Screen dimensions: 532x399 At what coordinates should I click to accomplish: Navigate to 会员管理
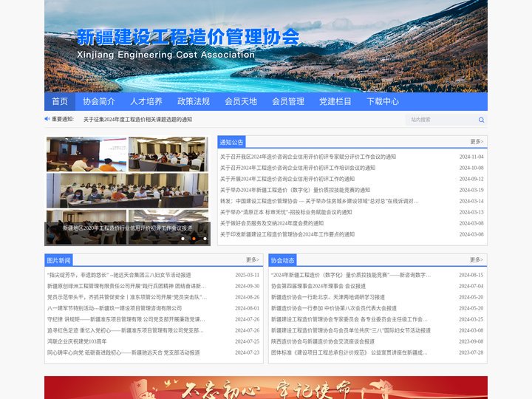coord(288,101)
